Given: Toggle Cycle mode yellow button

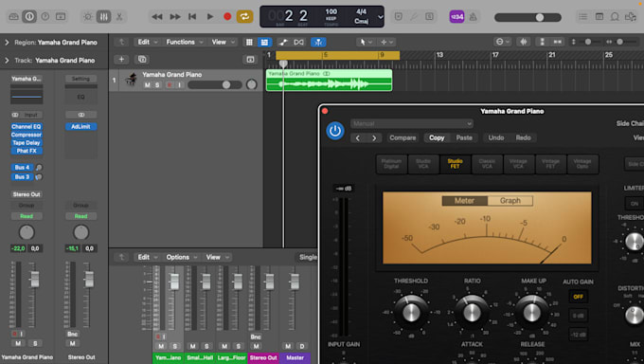Looking at the screenshot, I should 244,16.
